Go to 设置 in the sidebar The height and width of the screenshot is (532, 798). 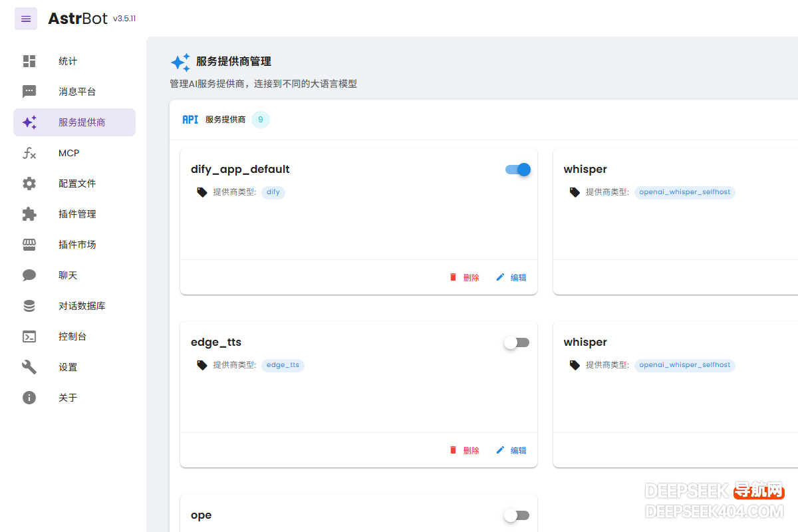point(68,367)
